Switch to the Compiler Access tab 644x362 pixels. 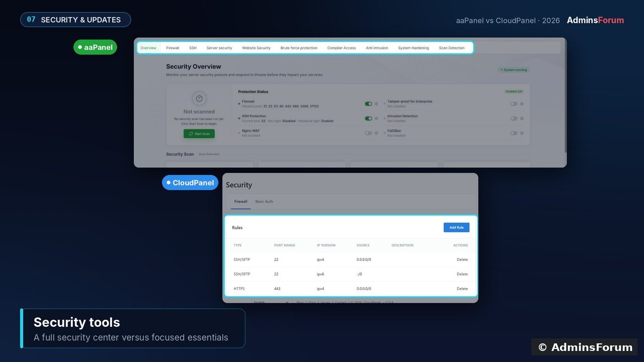click(342, 48)
